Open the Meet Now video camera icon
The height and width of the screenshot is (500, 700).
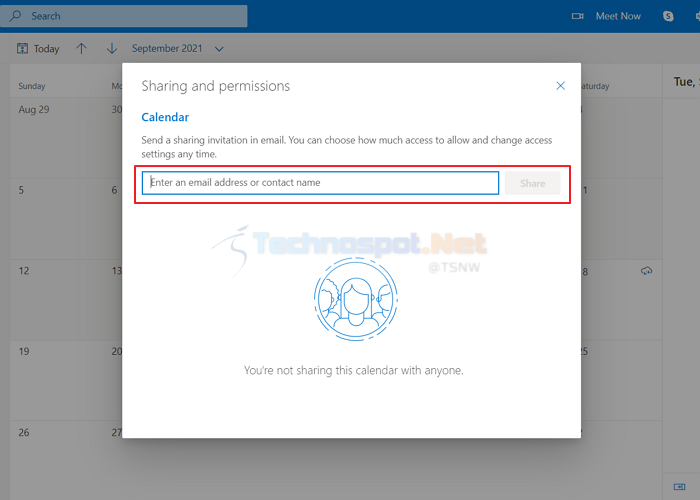pyautogui.click(x=578, y=16)
